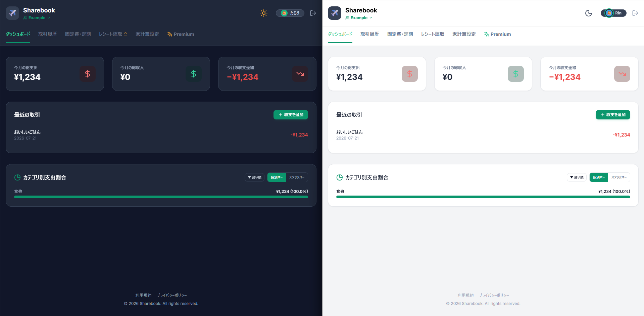Click the pie chart icon in dark window

click(x=17, y=177)
